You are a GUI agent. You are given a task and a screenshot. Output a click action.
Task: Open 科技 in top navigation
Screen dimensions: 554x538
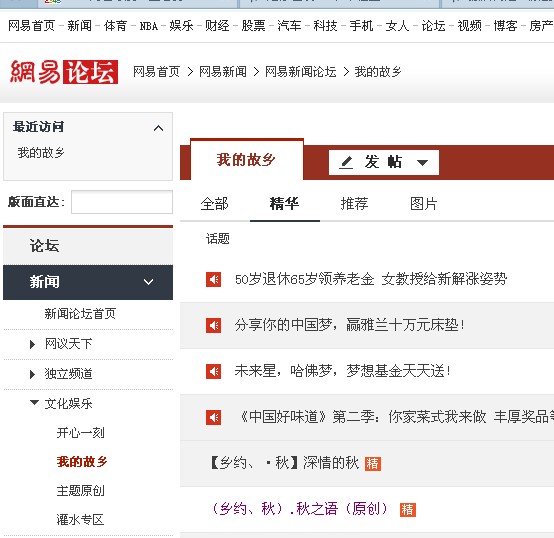tap(325, 26)
